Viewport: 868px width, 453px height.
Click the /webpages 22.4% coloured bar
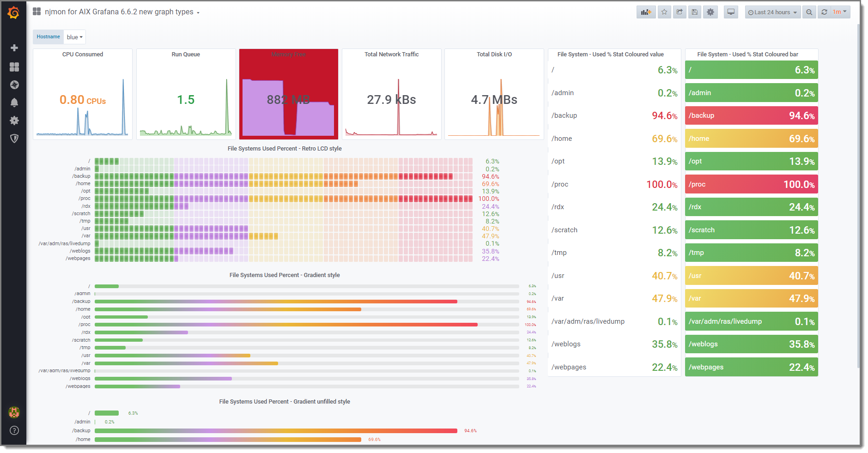(752, 367)
